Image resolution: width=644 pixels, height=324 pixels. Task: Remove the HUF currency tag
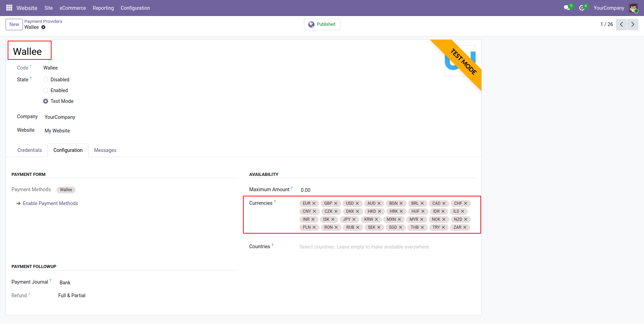423,211
